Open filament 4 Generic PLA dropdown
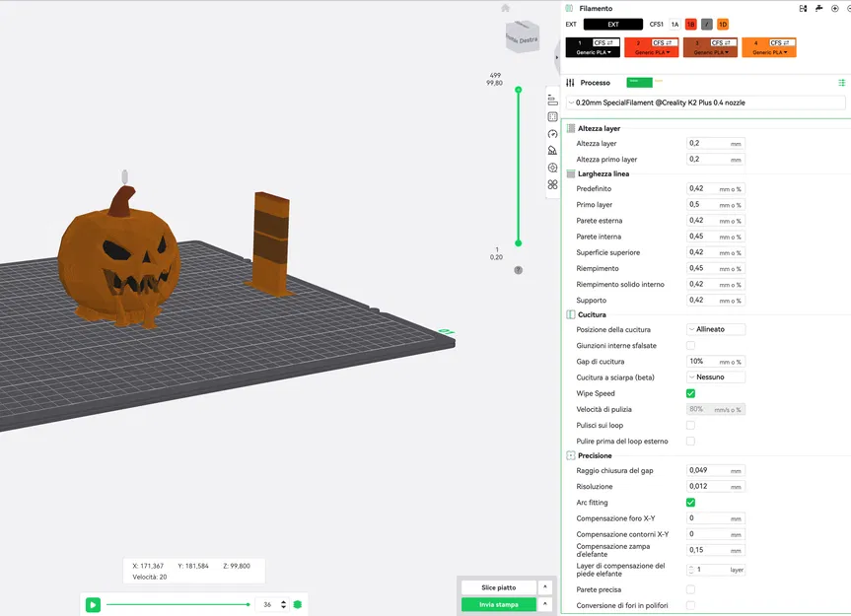The image size is (851, 616). pos(769,52)
